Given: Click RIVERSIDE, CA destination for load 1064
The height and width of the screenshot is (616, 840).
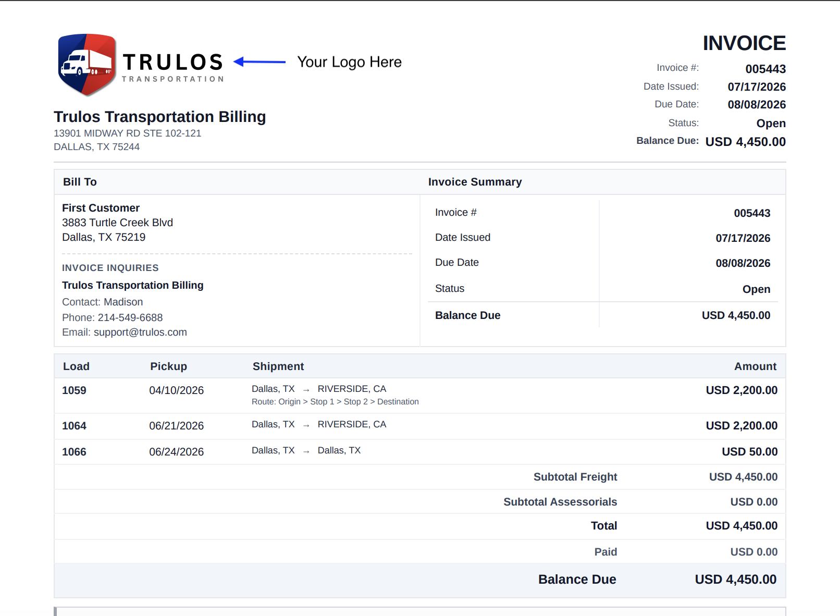Looking at the screenshot, I should coord(352,424).
